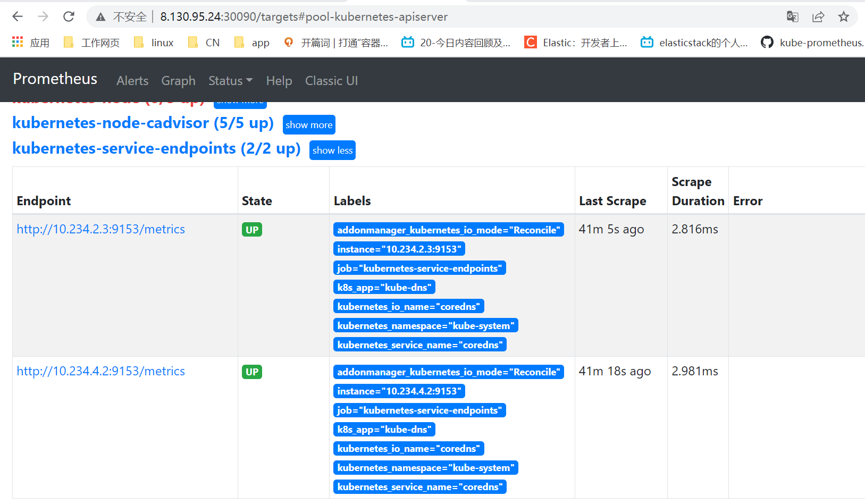Image resolution: width=865 pixels, height=504 pixels.
Task: Click the Scrape Duration column header
Action: point(698,191)
